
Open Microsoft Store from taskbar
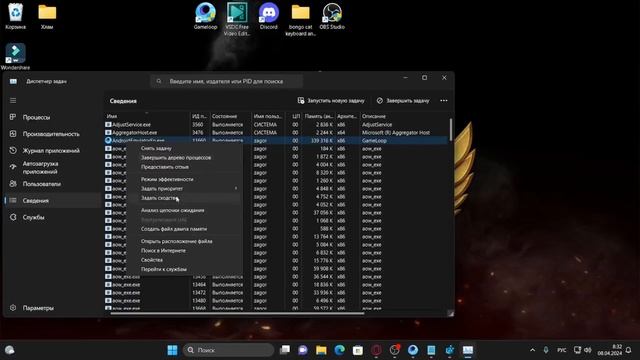pyautogui.click(x=358, y=350)
